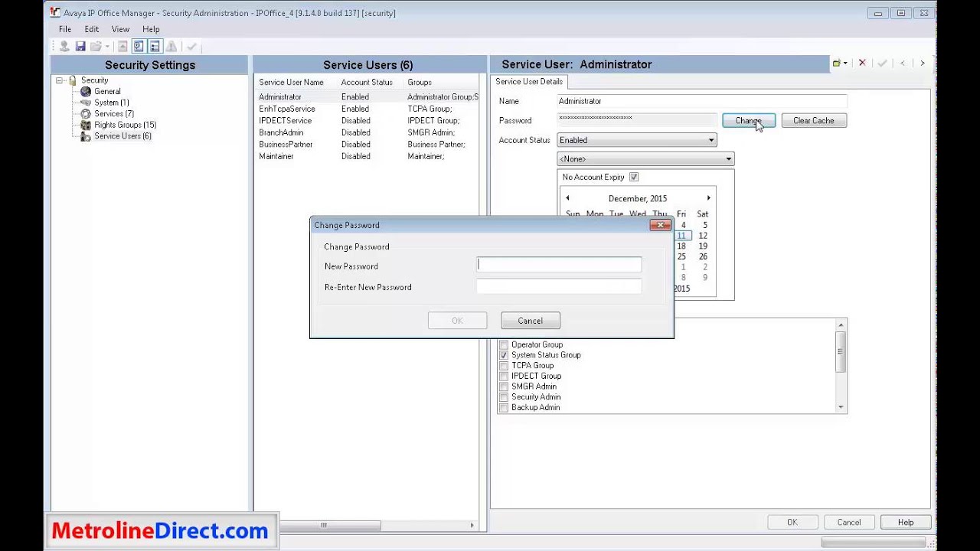Toggle the No Account Expiry checkbox
The width and height of the screenshot is (980, 551).
click(x=633, y=177)
